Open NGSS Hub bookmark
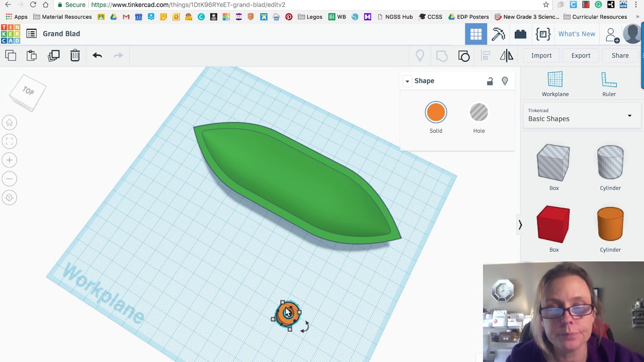 pos(395,17)
